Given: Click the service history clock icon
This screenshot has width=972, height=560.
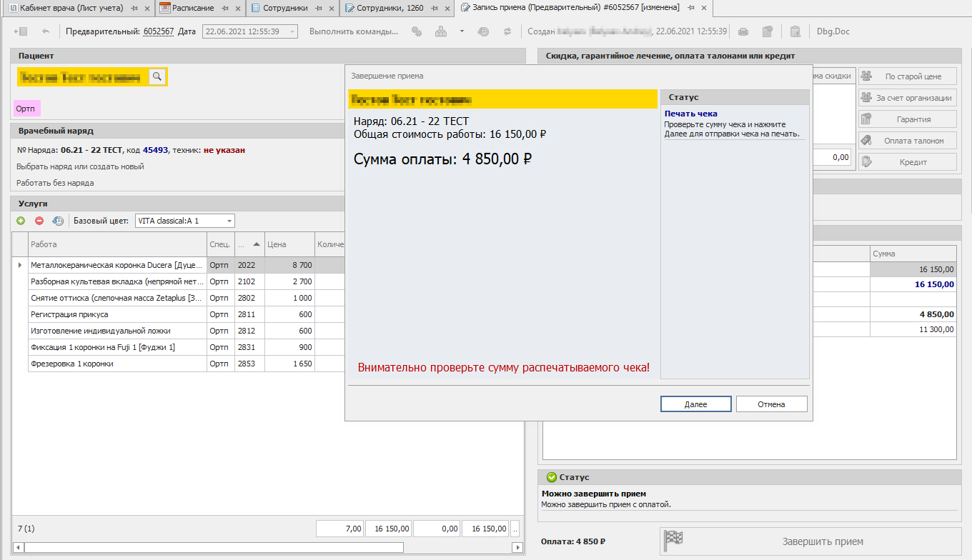Looking at the screenshot, I should tap(58, 221).
